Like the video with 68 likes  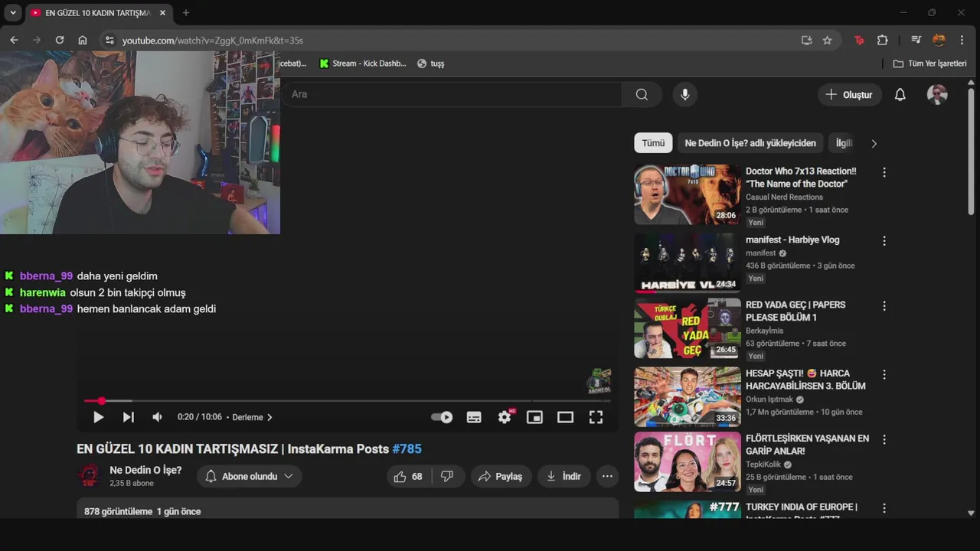(x=408, y=476)
